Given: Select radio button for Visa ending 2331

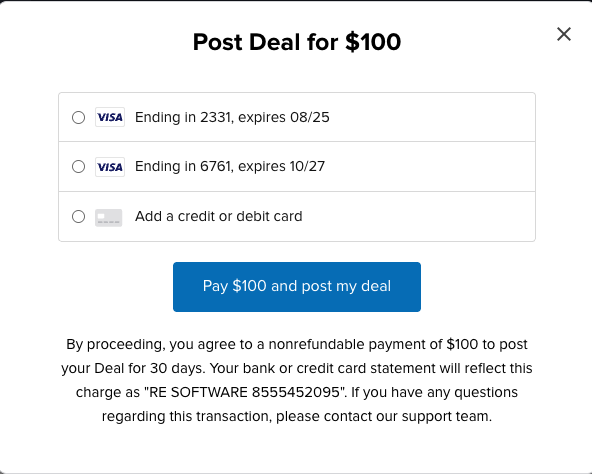Looking at the screenshot, I should [x=79, y=117].
